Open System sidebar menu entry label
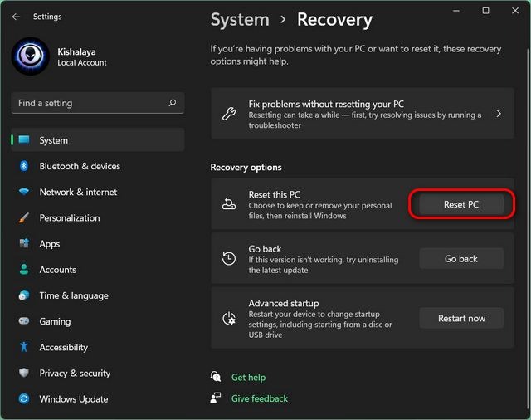 point(53,140)
